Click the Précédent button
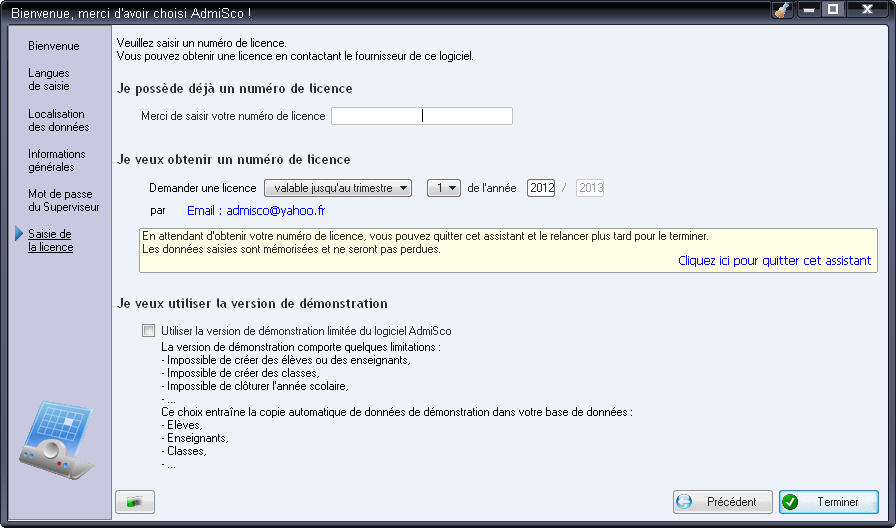 722,502
